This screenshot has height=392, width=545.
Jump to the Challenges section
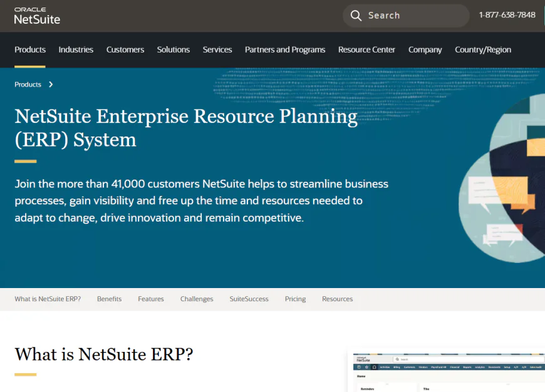coord(197,299)
